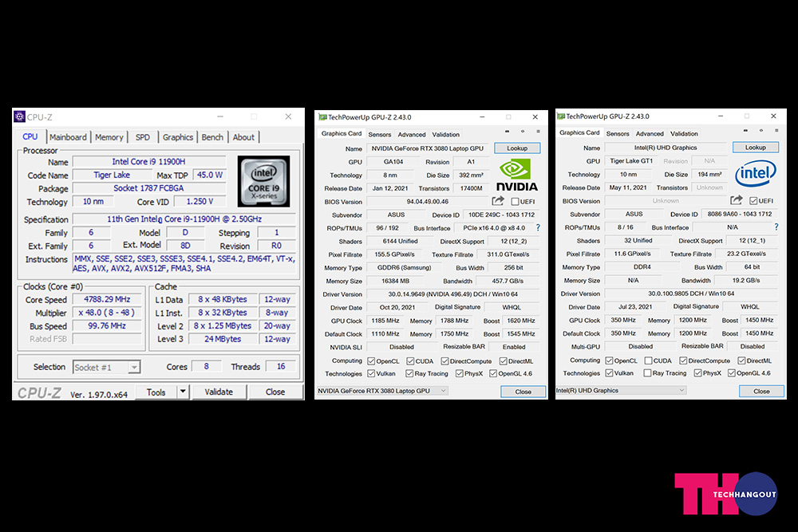Click the 'Tiger Lake' code name value
The width and height of the screenshot is (798, 532).
click(112, 175)
